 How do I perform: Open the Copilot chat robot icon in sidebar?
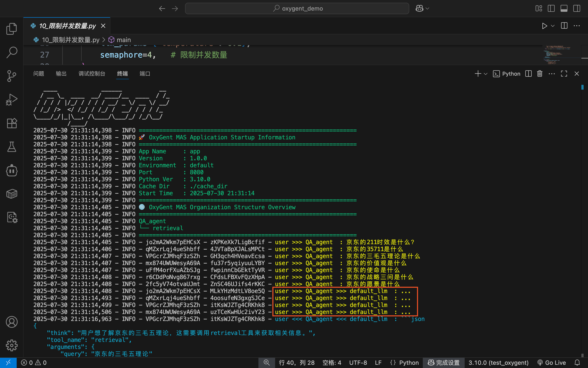11,170
